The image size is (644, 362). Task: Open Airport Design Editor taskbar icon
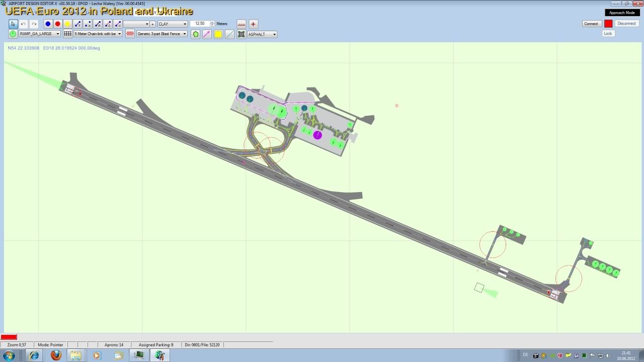[160, 355]
